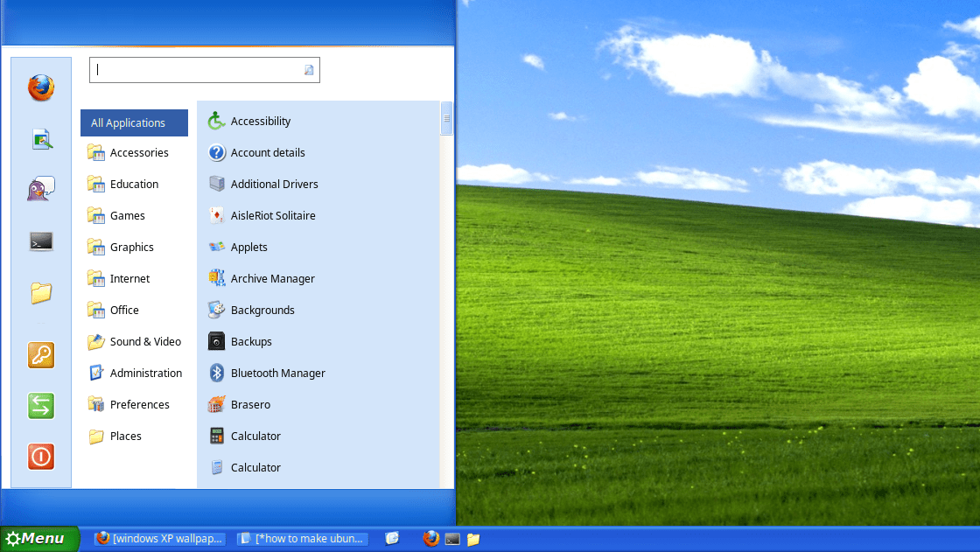980x552 pixels.
Task: Click the Archive Manager label
Action: coord(272,279)
